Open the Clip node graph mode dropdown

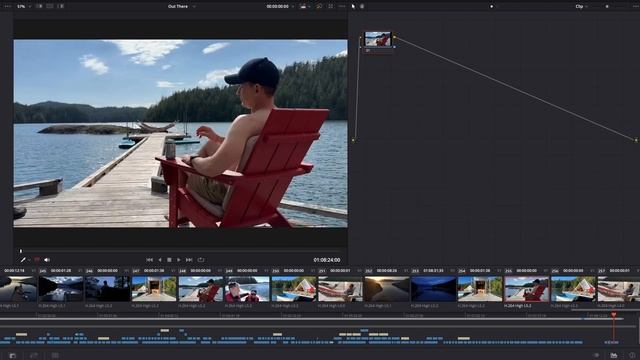[582, 7]
